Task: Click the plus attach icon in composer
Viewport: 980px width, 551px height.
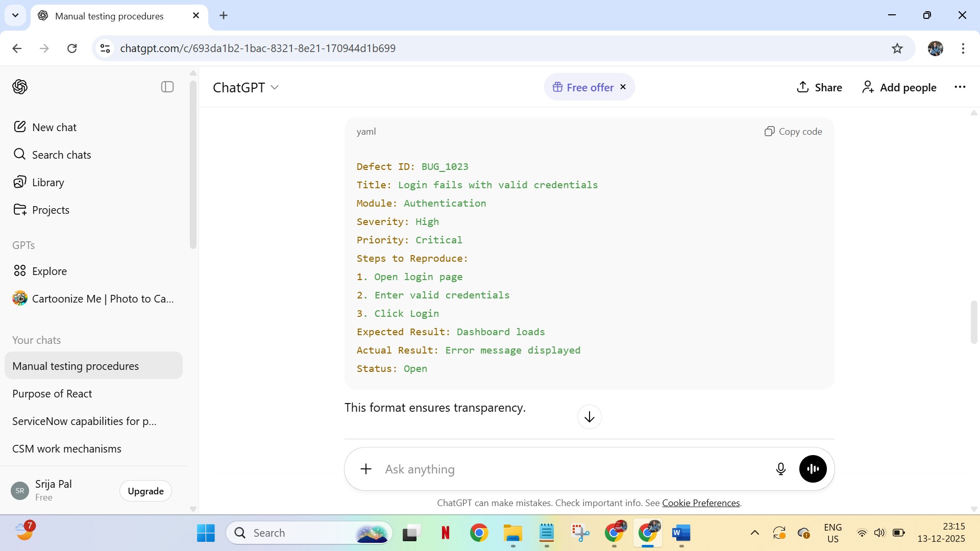Action: (366, 469)
